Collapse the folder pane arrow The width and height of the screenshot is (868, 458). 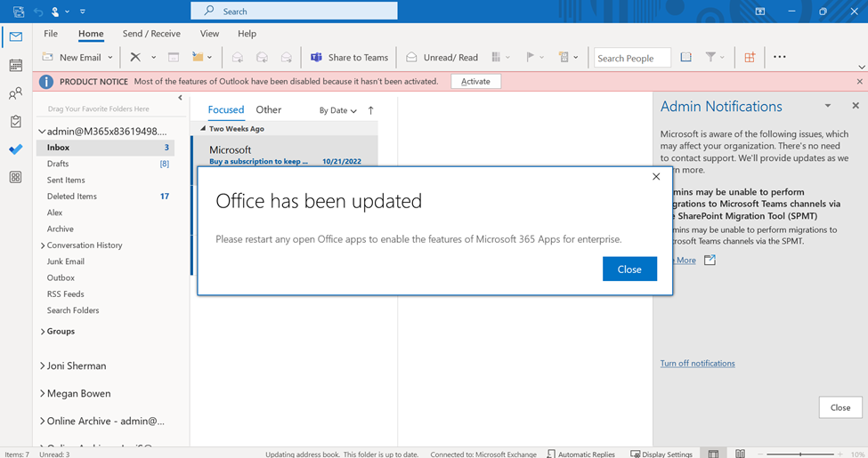pyautogui.click(x=180, y=98)
